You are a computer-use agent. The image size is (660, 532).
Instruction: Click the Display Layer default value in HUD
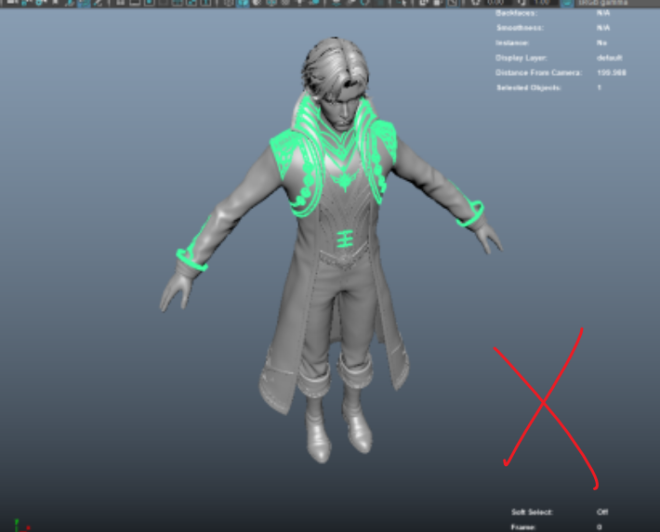tap(608, 57)
